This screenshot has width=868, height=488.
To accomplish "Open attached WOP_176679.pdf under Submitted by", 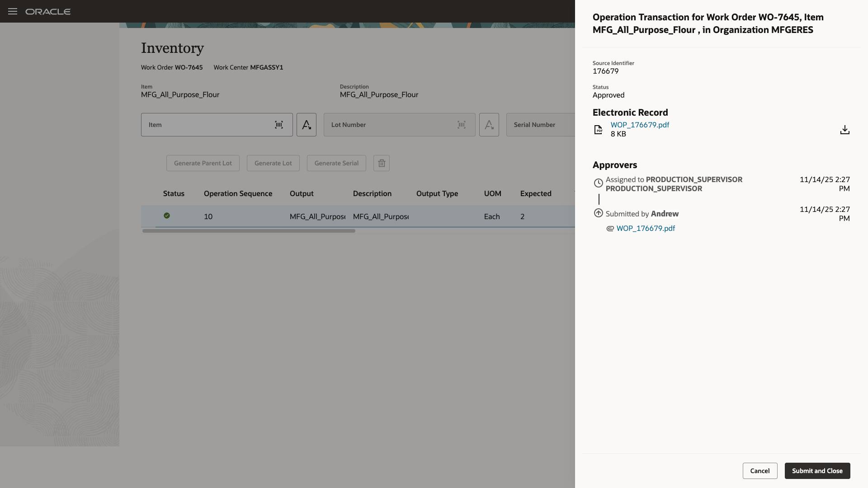I will point(646,229).
